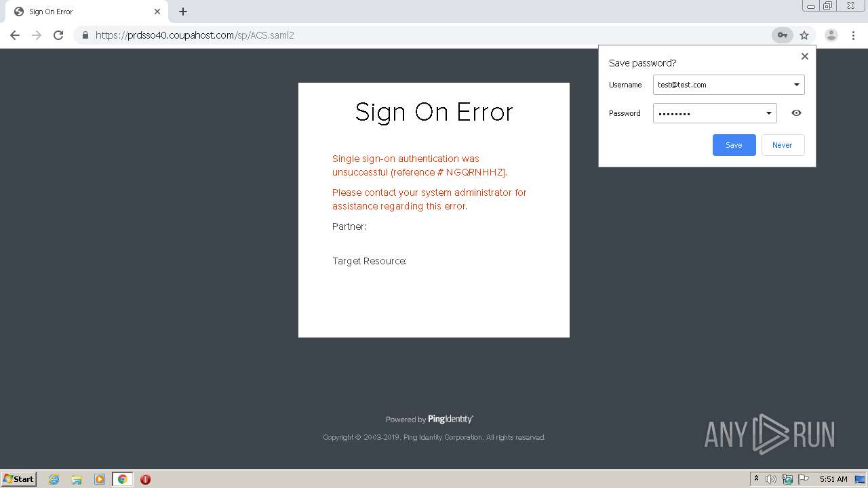Reload the current page
Image resolution: width=868 pixels, height=488 pixels.
coord(58,35)
